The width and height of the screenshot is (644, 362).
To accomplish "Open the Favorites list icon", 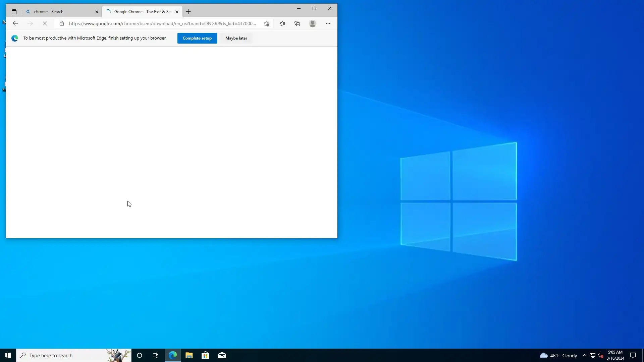I will 282,23.
